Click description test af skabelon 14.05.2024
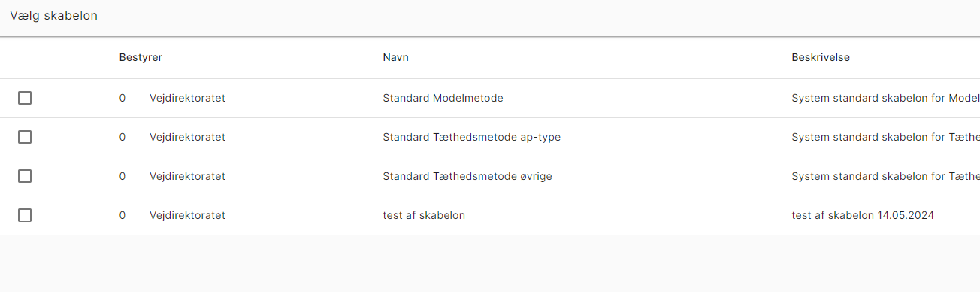Image resolution: width=980 pixels, height=292 pixels. [x=863, y=215]
